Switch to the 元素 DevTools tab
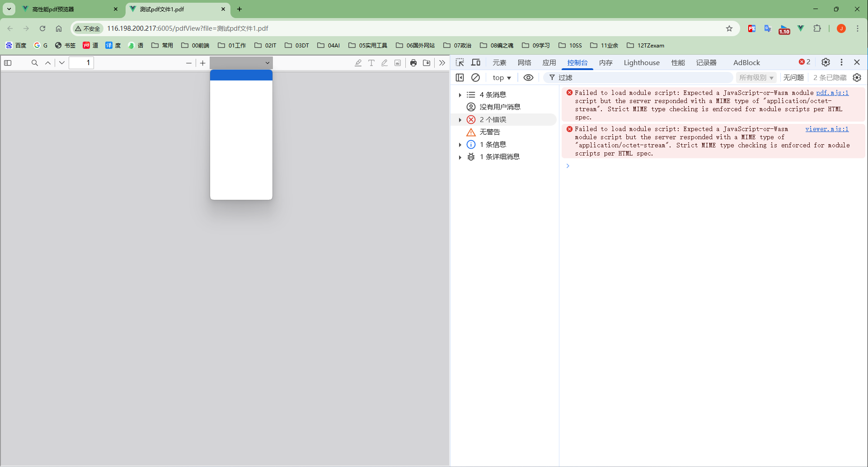Viewport: 868px width, 467px height. [499, 62]
